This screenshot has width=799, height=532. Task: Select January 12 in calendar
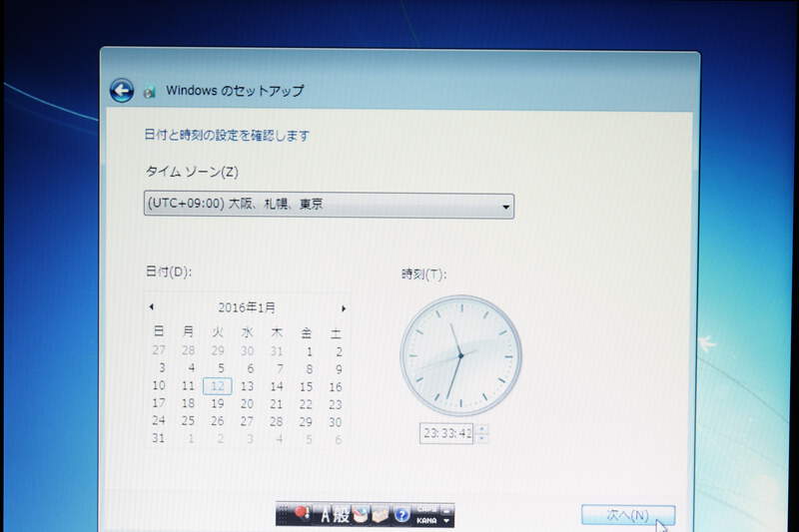(218, 386)
